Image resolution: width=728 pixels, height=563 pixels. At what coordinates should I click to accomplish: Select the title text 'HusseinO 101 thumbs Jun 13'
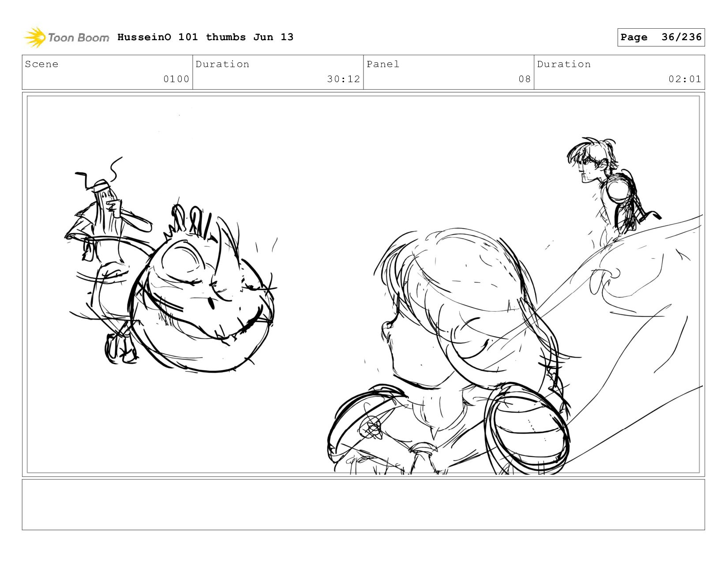point(205,37)
